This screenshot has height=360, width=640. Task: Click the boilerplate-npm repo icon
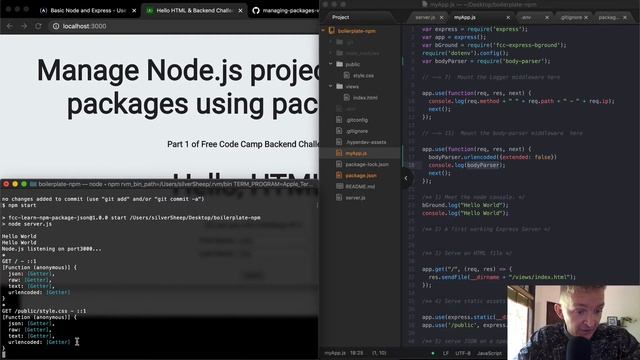point(331,31)
